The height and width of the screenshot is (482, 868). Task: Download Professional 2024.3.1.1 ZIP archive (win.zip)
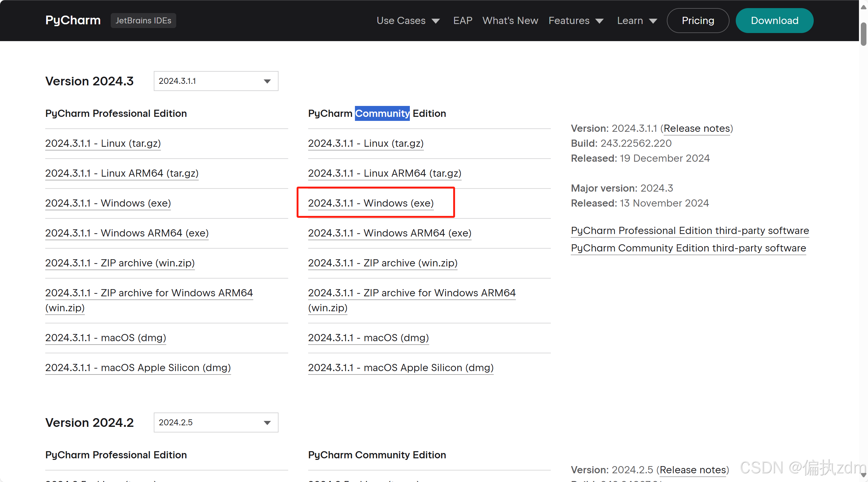pos(120,263)
